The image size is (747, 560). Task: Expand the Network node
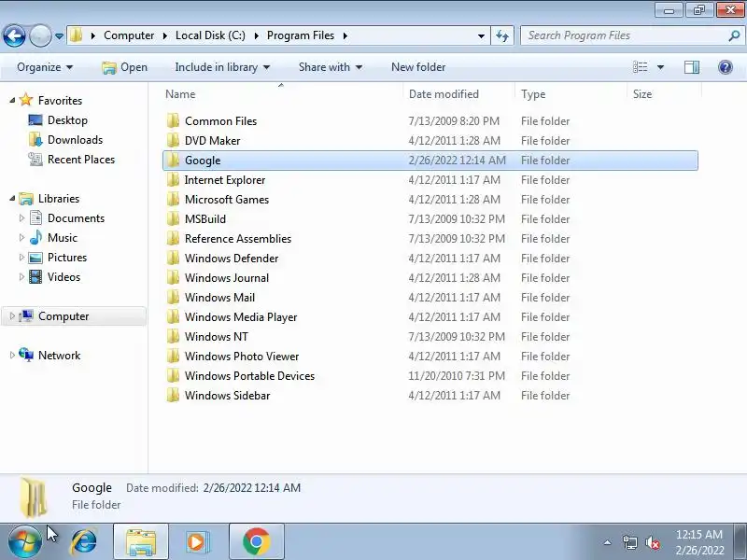click(12, 355)
